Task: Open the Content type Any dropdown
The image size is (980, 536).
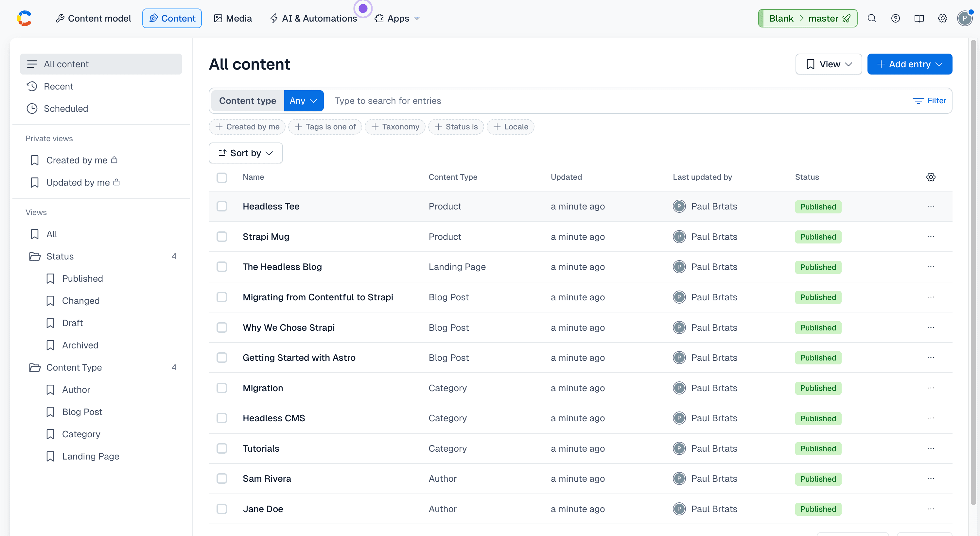Action: (x=304, y=101)
